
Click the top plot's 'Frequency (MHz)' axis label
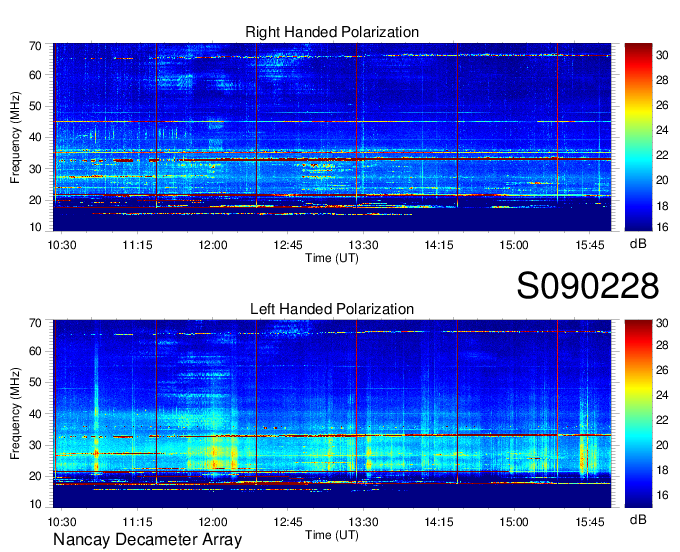coord(15,137)
